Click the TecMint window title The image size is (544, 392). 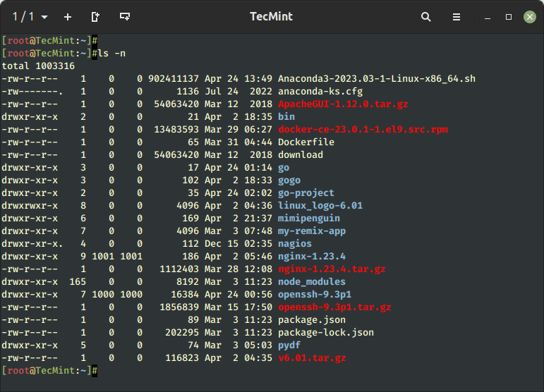(271, 16)
